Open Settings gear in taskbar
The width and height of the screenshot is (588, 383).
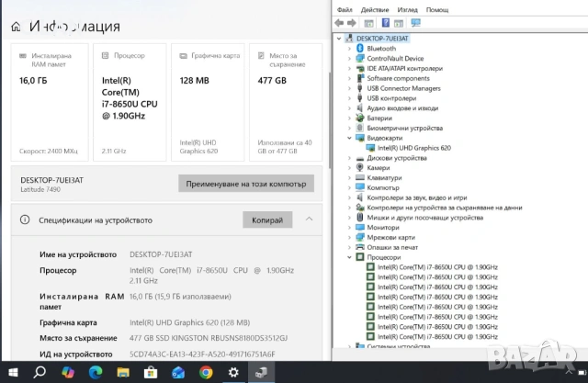click(x=233, y=372)
